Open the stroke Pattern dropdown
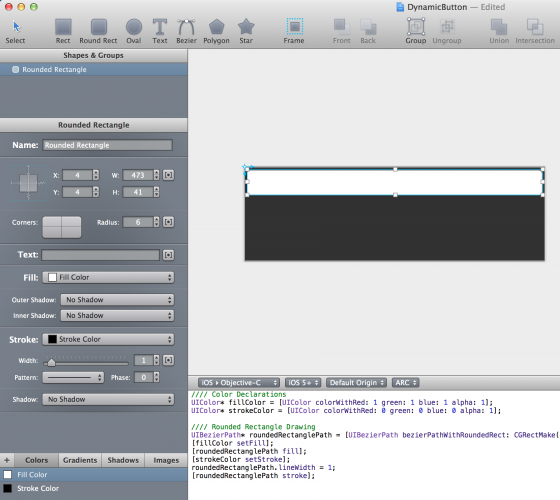The height and width of the screenshot is (500, 560). click(x=73, y=378)
